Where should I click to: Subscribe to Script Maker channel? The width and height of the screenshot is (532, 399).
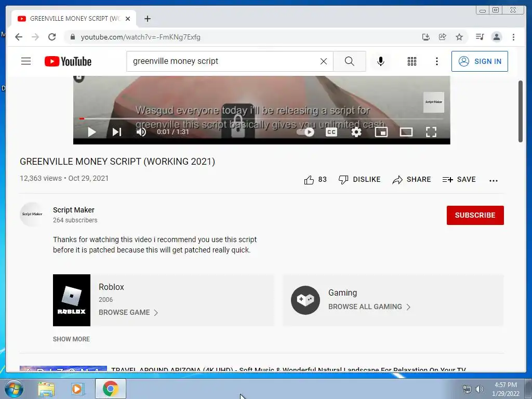pos(475,215)
